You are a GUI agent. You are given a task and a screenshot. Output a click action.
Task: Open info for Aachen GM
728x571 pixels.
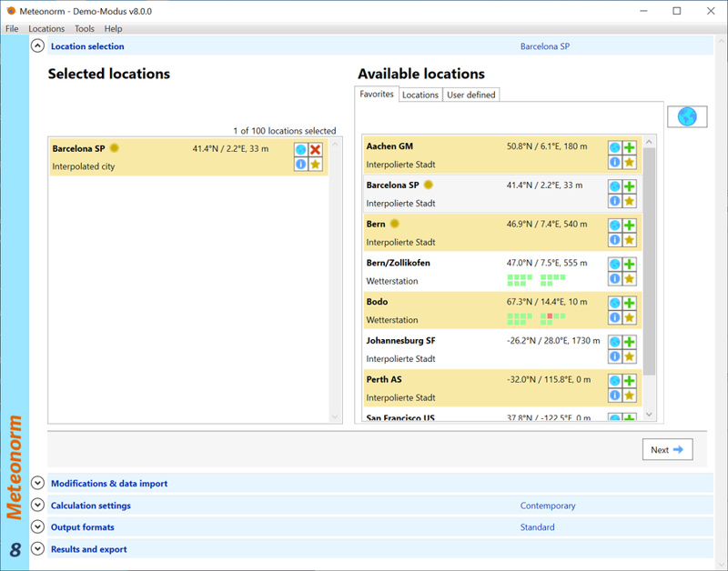[615, 162]
